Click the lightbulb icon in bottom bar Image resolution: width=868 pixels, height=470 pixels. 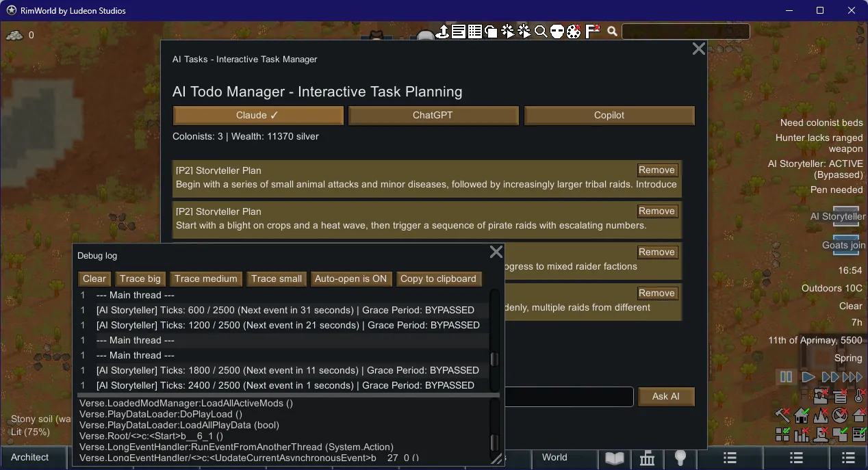[680, 458]
